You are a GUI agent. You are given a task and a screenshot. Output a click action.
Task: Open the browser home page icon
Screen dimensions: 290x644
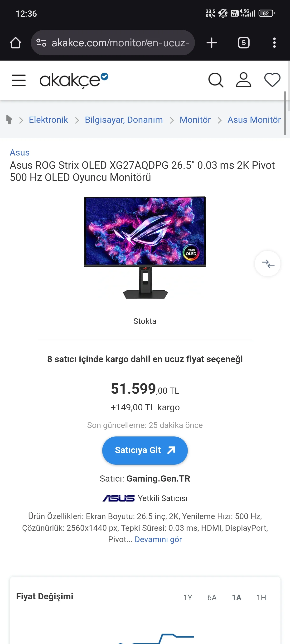pyautogui.click(x=15, y=43)
